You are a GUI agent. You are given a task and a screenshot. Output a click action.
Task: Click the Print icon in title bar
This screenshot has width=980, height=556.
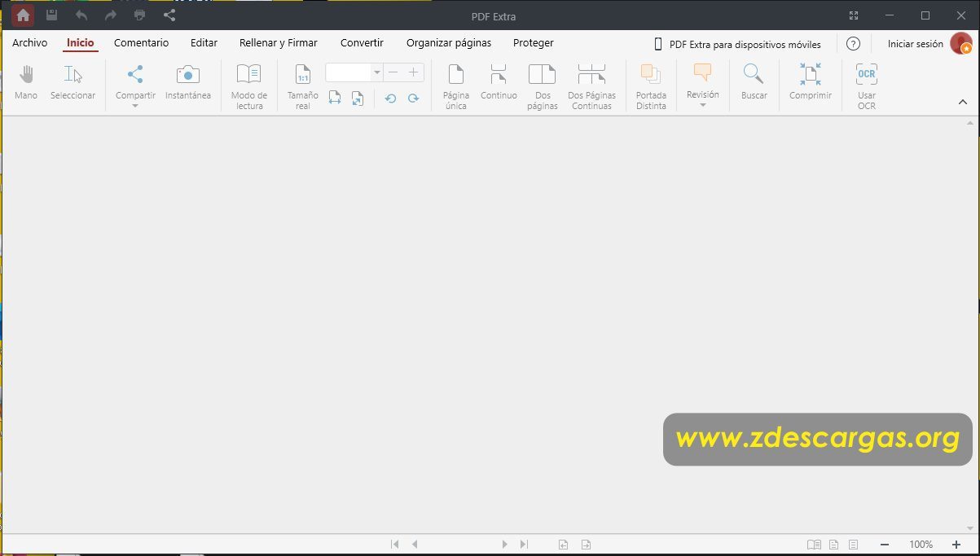click(x=140, y=15)
